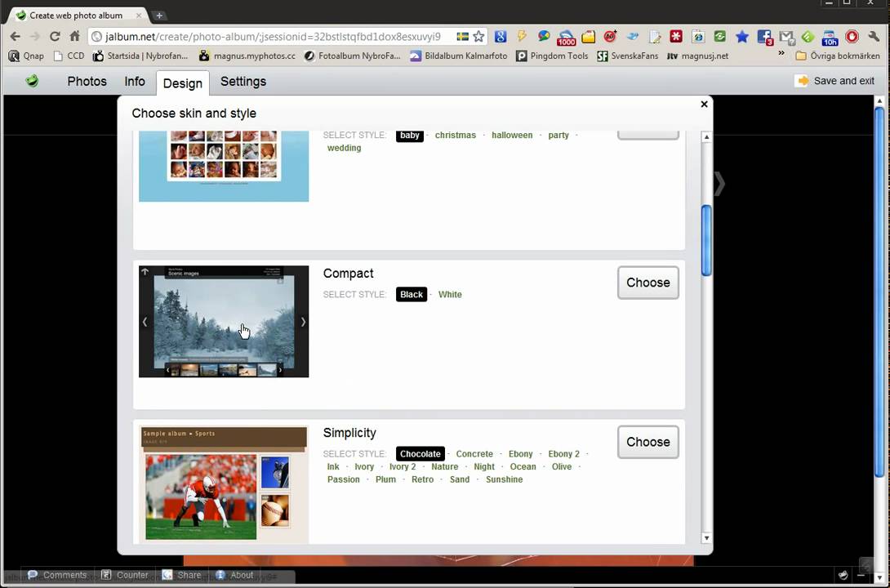Click the blue star extension icon
Image resolution: width=890 pixels, height=588 pixels.
tap(742, 36)
